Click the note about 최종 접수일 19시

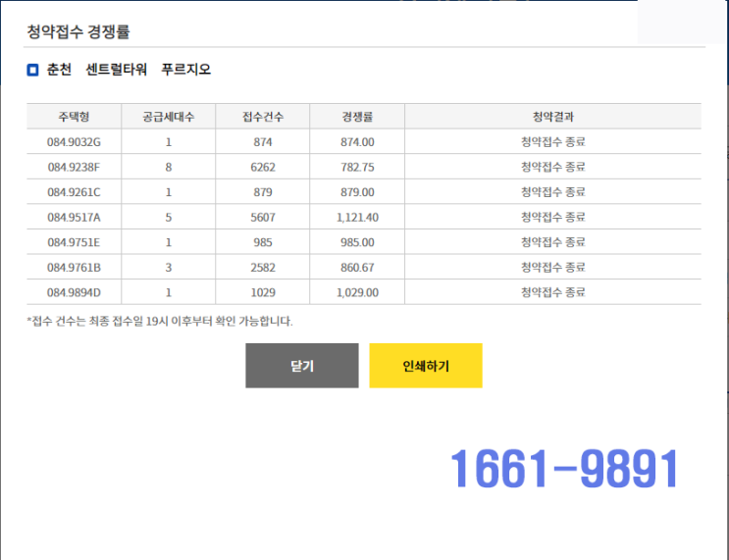pyautogui.click(x=160, y=321)
